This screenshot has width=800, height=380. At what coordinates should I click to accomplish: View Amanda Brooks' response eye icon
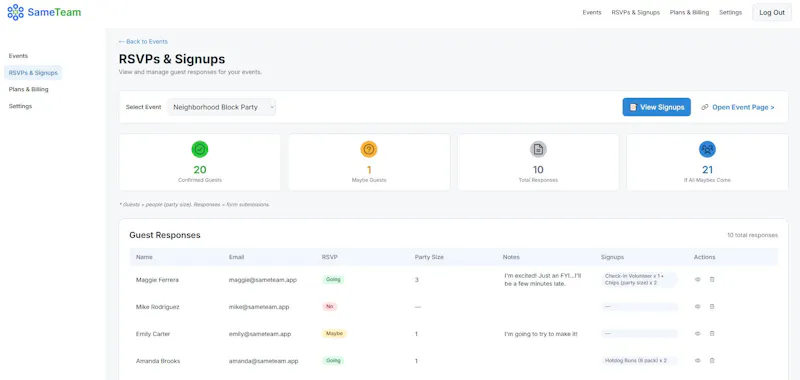tap(697, 361)
